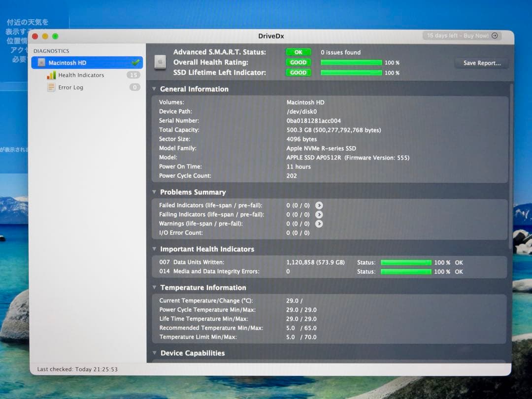Click the arrow next to Warnings row
532x399 pixels.
click(319, 224)
